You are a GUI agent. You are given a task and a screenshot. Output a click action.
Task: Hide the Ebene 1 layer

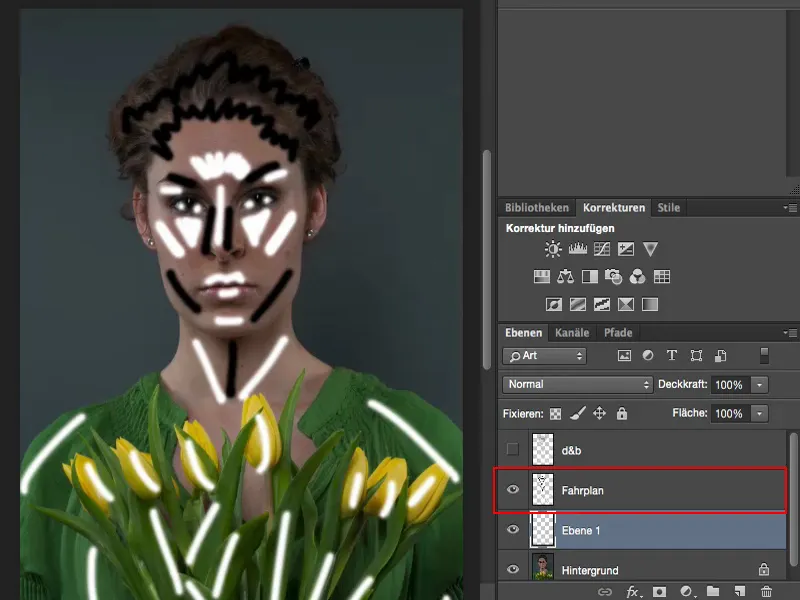pyautogui.click(x=513, y=530)
